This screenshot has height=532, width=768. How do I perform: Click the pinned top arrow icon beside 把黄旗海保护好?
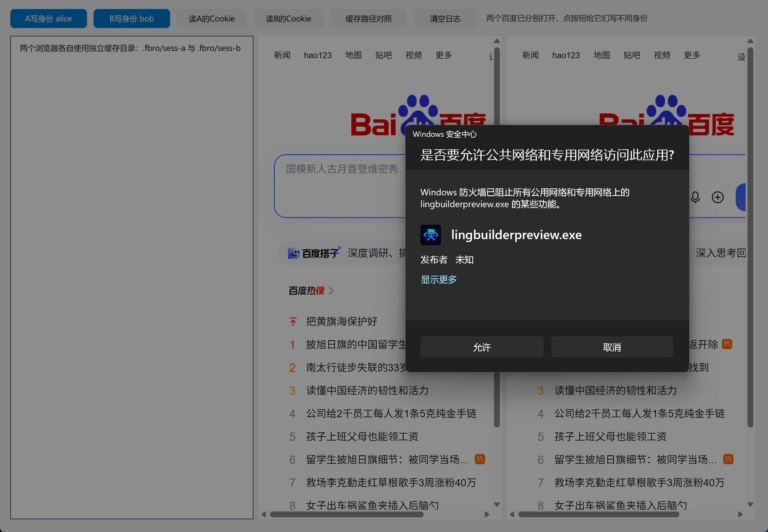293,321
